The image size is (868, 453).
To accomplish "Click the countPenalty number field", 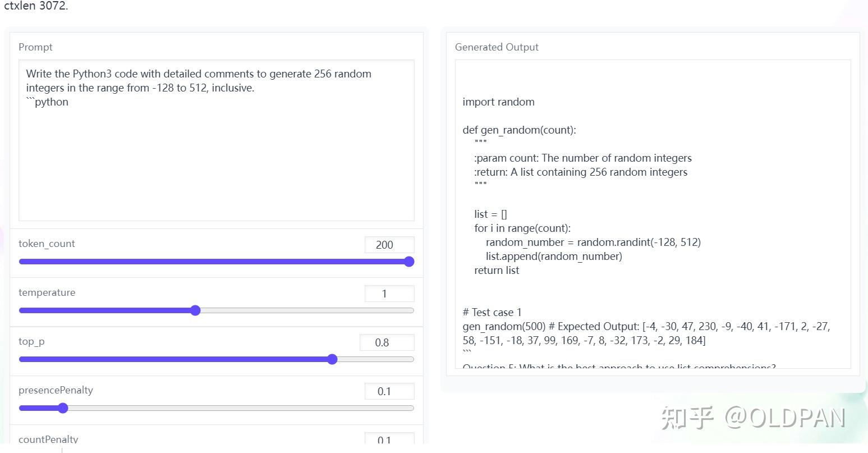I will click(389, 440).
